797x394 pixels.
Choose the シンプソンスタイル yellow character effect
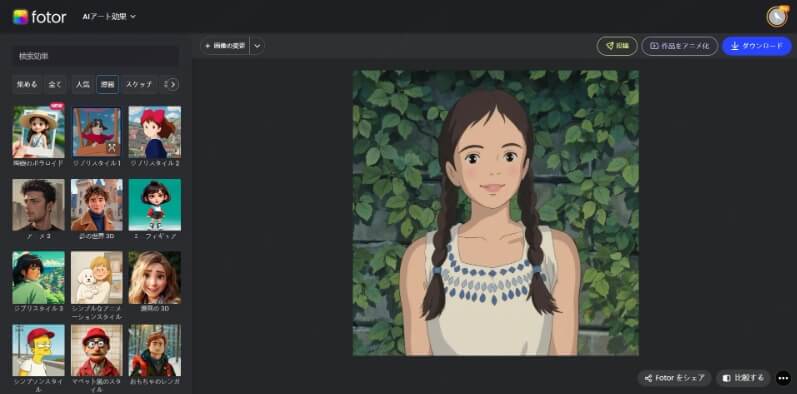39,350
